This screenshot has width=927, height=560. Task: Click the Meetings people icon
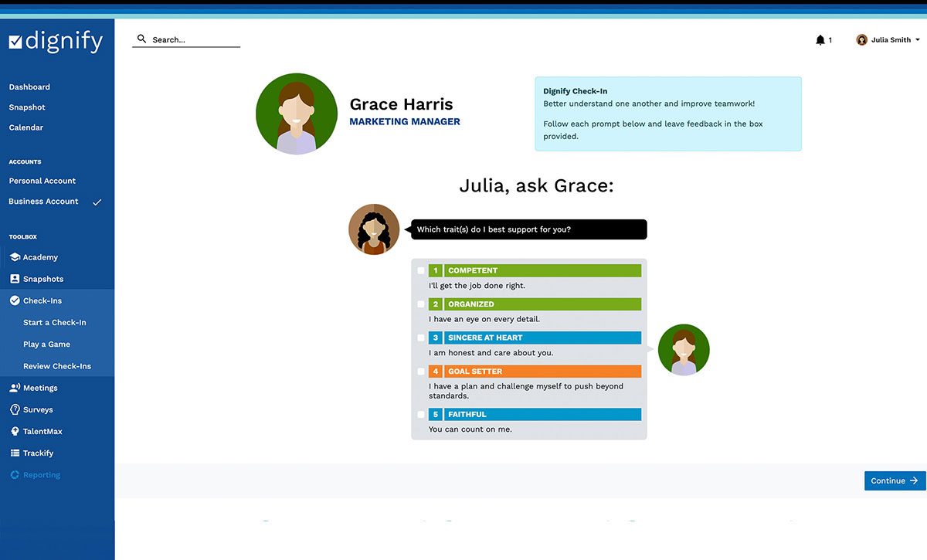point(15,388)
